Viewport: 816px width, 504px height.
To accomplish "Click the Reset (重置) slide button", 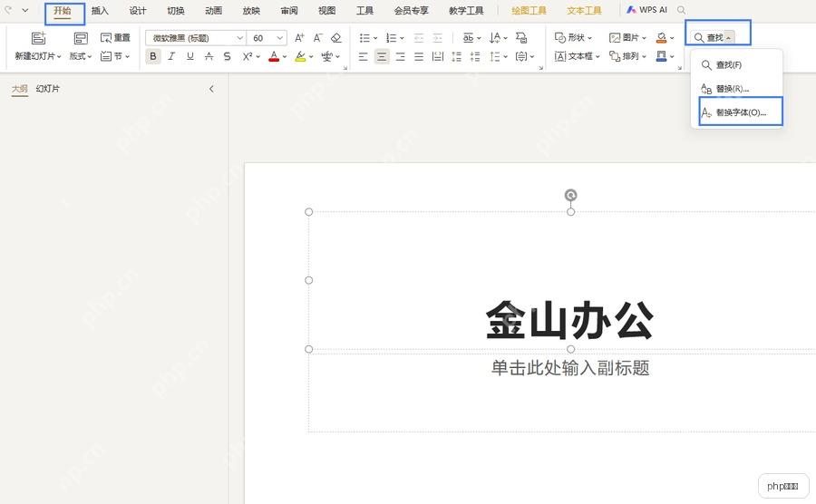I will click(x=115, y=38).
